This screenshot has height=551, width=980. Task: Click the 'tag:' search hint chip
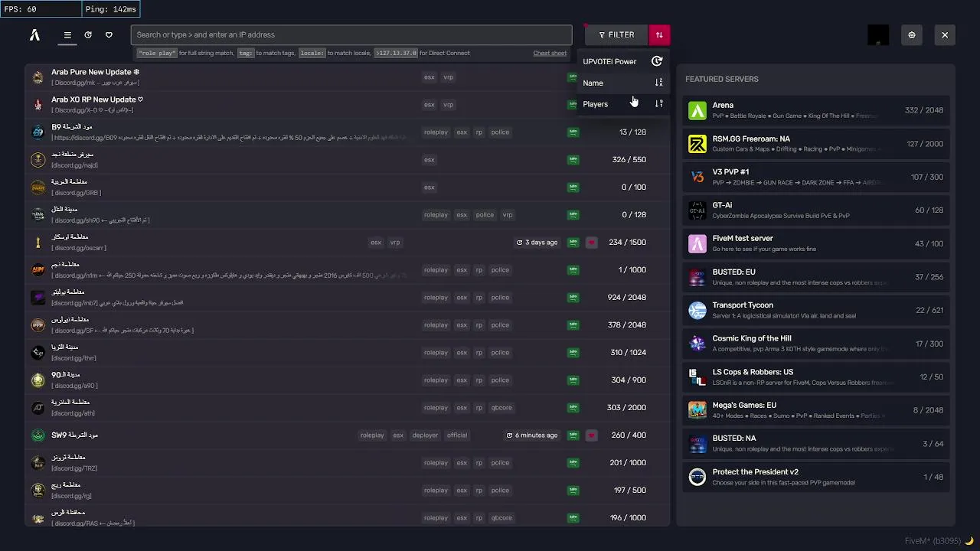(x=246, y=53)
